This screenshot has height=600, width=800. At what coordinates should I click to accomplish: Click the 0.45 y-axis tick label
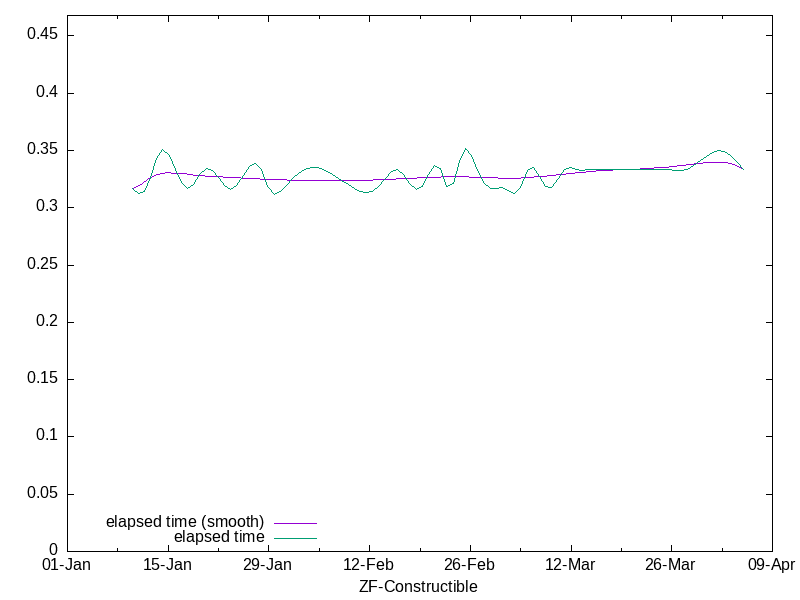click(40, 35)
